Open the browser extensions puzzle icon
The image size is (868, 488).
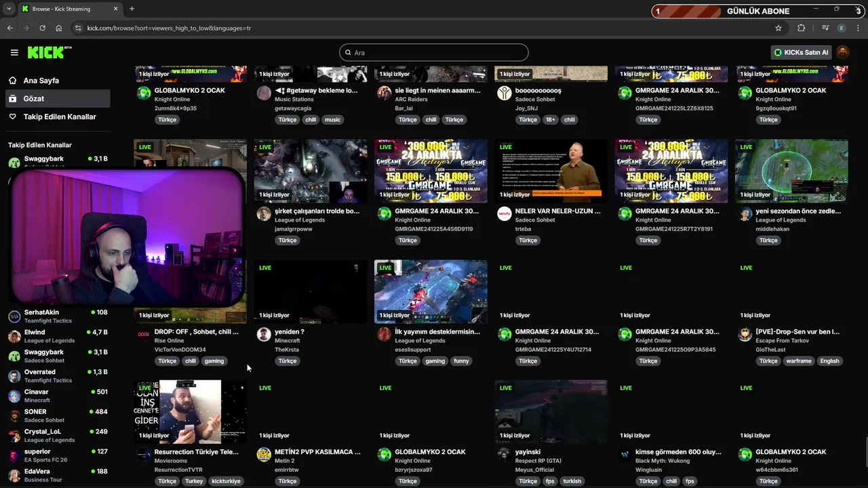tap(802, 28)
